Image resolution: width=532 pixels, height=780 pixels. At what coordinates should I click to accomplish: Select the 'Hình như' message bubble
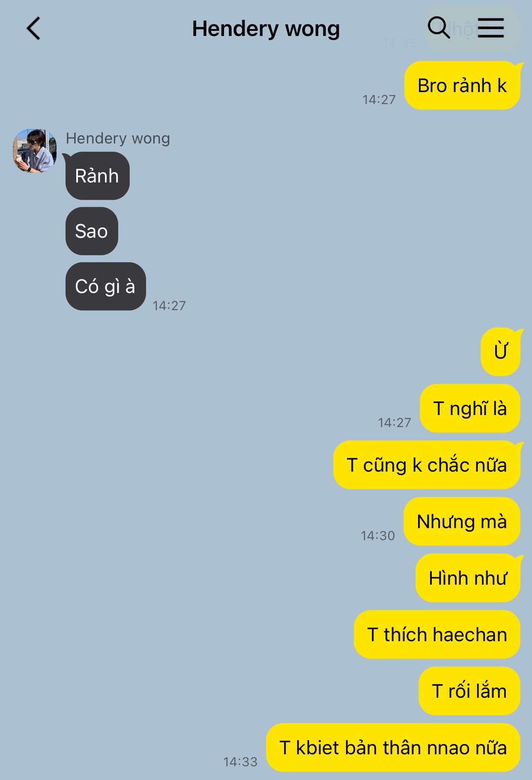tap(468, 578)
